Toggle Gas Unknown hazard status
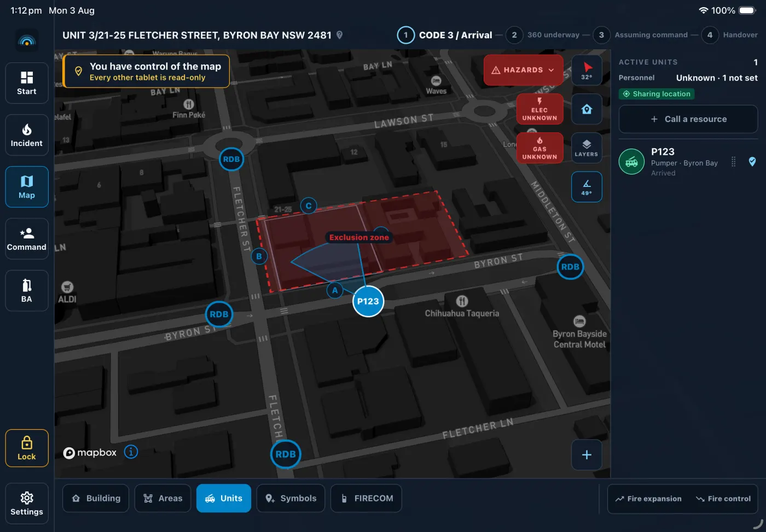Screen dimensions: 766x532 pos(539,148)
